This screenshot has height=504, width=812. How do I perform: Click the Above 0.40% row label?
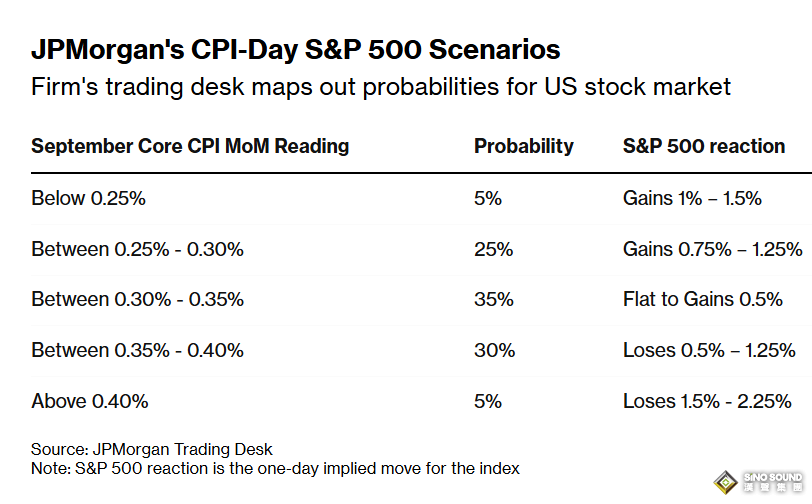pyautogui.click(x=90, y=401)
